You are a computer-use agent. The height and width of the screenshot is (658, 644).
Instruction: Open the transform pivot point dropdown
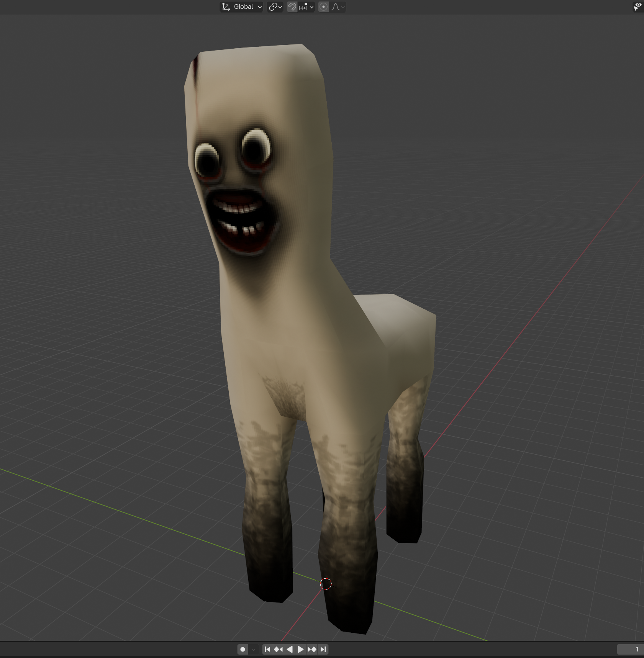(275, 7)
